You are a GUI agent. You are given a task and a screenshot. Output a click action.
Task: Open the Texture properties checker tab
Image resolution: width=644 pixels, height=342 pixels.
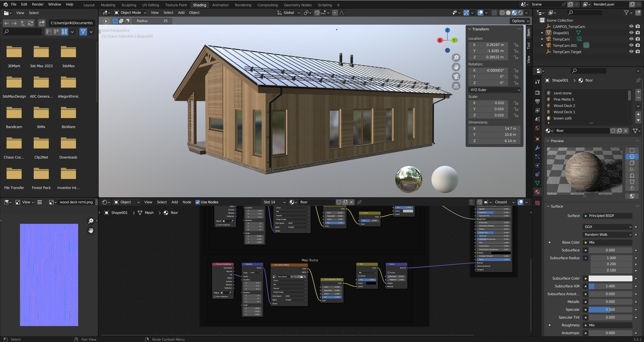point(537,203)
